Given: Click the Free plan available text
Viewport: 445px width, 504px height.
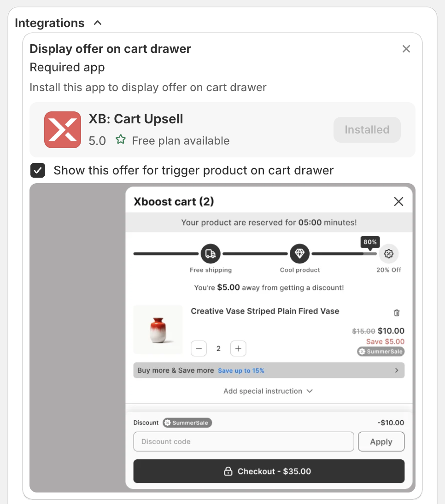Looking at the screenshot, I should tap(181, 141).
